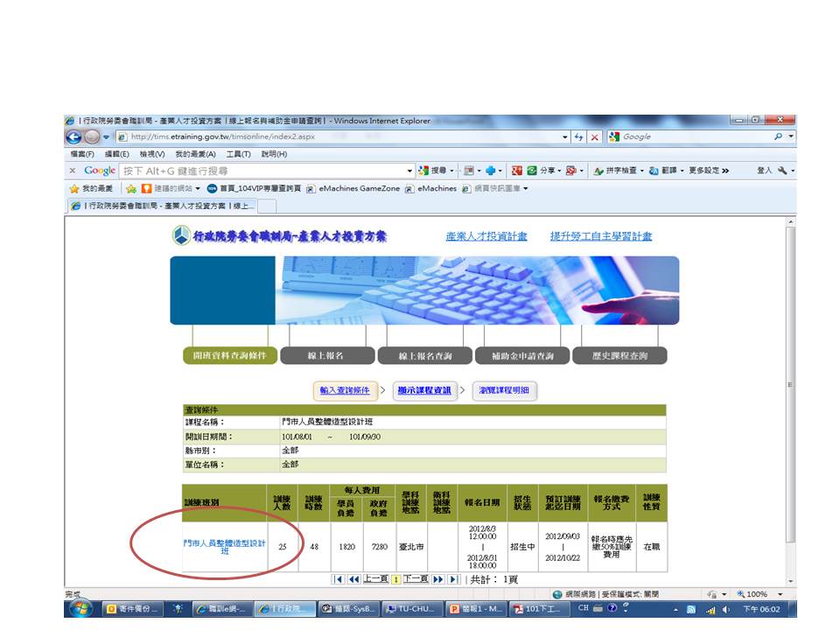
Task: Select the 線上報名 navigation tab
Action: (x=327, y=356)
